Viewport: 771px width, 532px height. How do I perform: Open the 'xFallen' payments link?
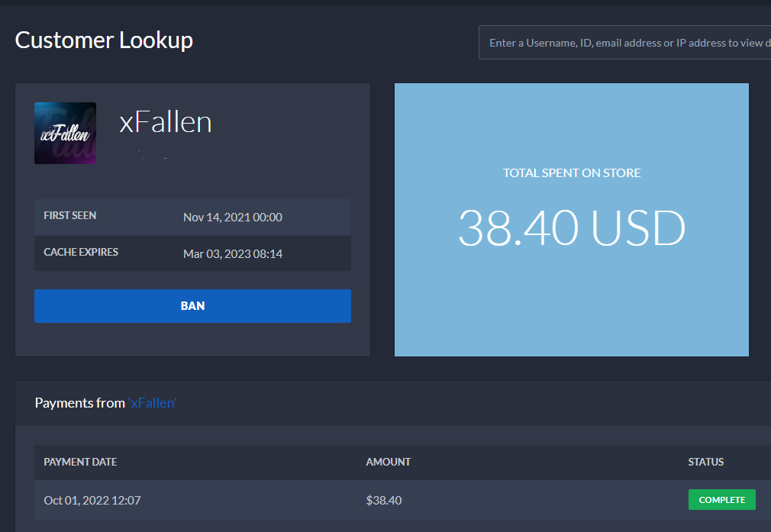152,403
